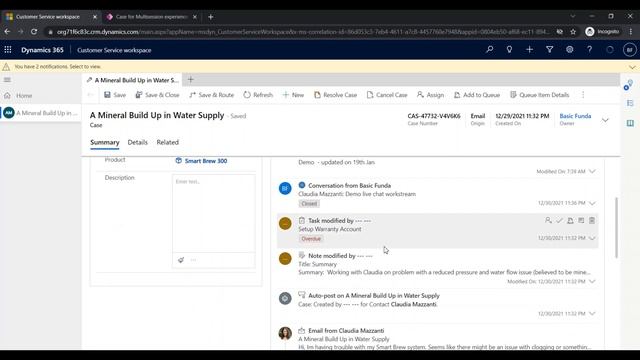Expand the Setup Warranty Account task entry

(592, 238)
